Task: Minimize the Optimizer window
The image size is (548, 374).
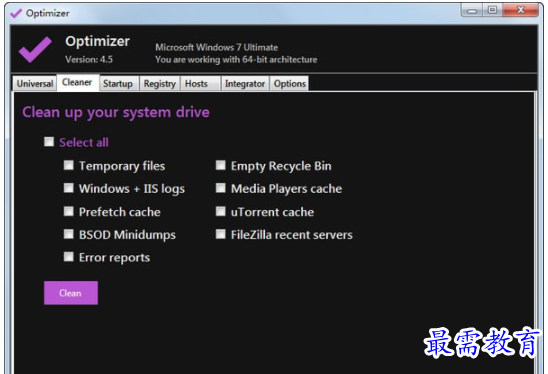Action: click(472, 10)
